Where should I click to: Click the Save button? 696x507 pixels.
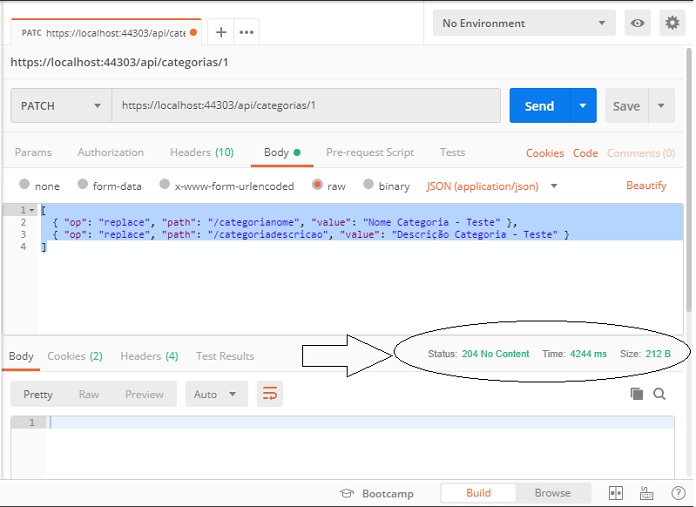tap(626, 106)
